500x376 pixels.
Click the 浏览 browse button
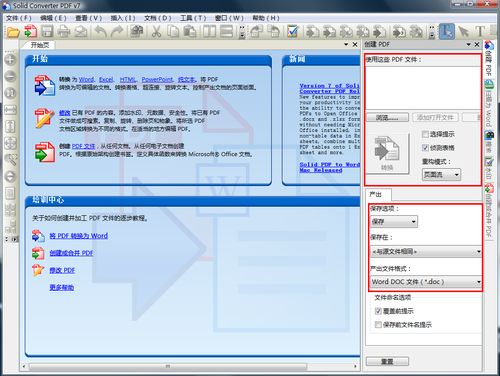pyautogui.click(x=388, y=117)
